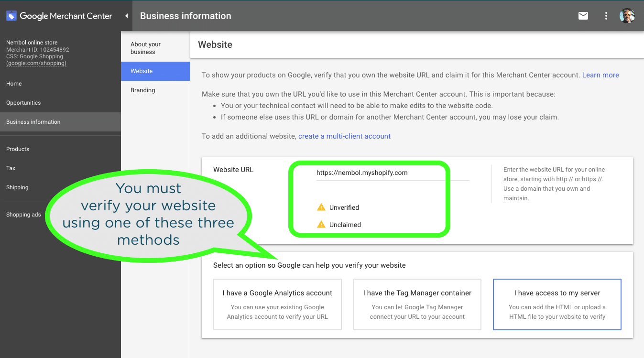Viewport: 644px width, 358px height.
Task: Open the mail notifications icon
Action: tap(583, 16)
